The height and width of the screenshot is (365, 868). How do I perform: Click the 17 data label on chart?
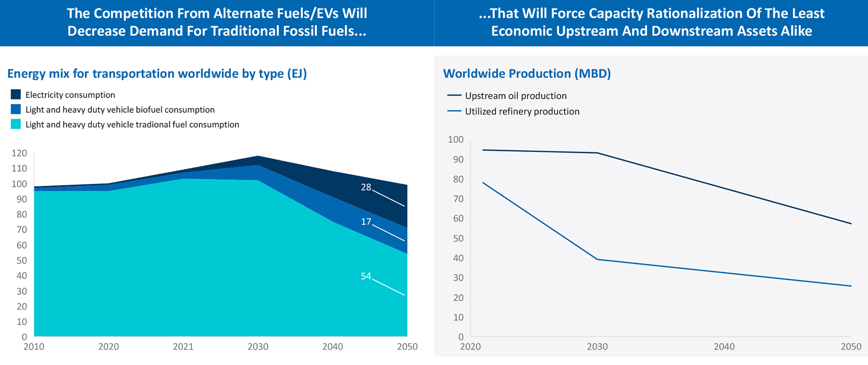[x=366, y=222]
